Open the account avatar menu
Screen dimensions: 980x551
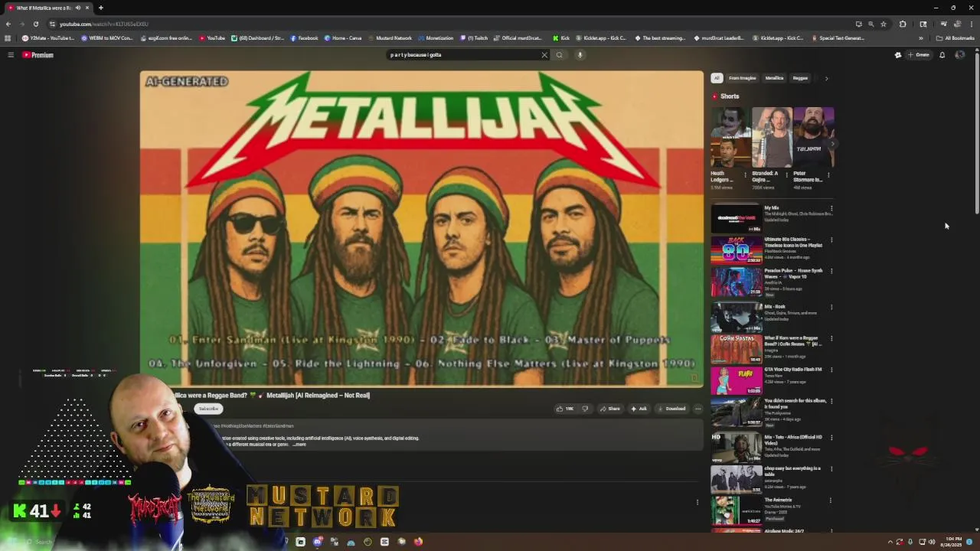959,55
